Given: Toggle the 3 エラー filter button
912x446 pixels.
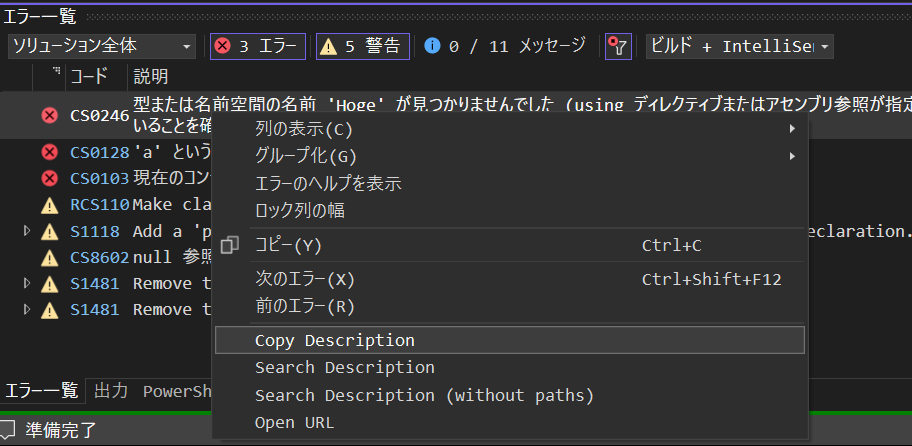Looking at the screenshot, I should (258, 47).
